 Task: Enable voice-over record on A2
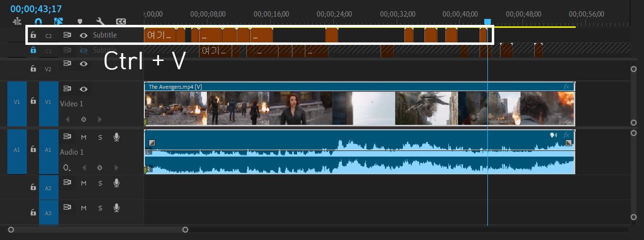point(116,183)
